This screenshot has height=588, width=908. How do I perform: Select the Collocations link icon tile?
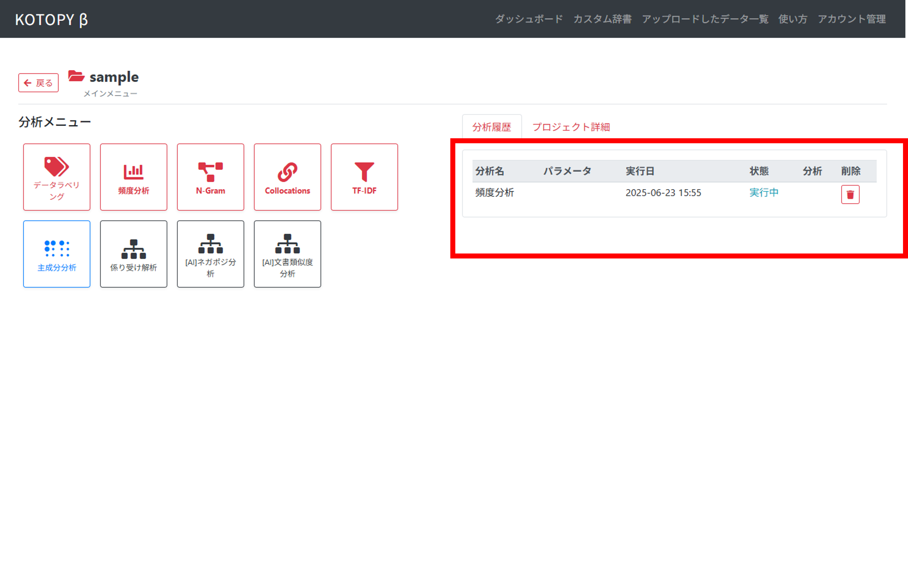(287, 177)
